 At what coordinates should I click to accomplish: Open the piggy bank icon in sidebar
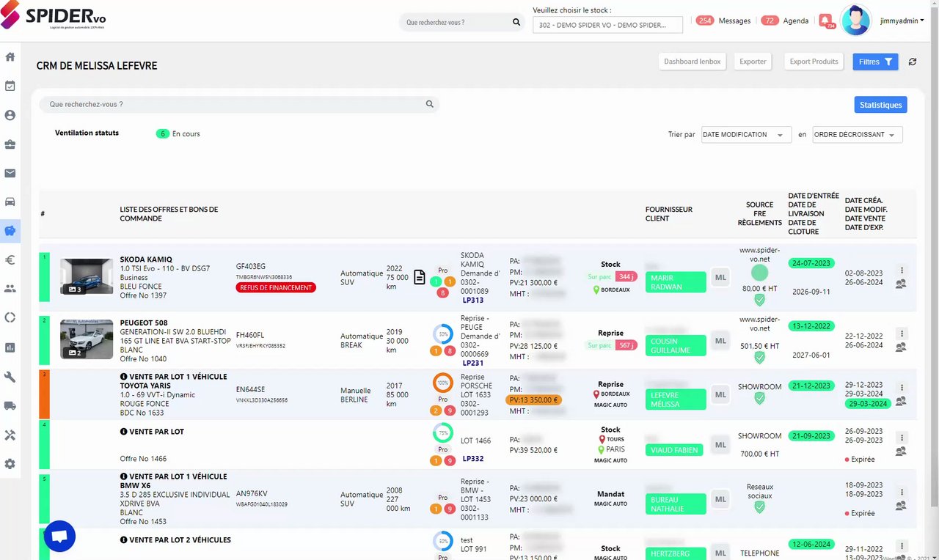10,231
